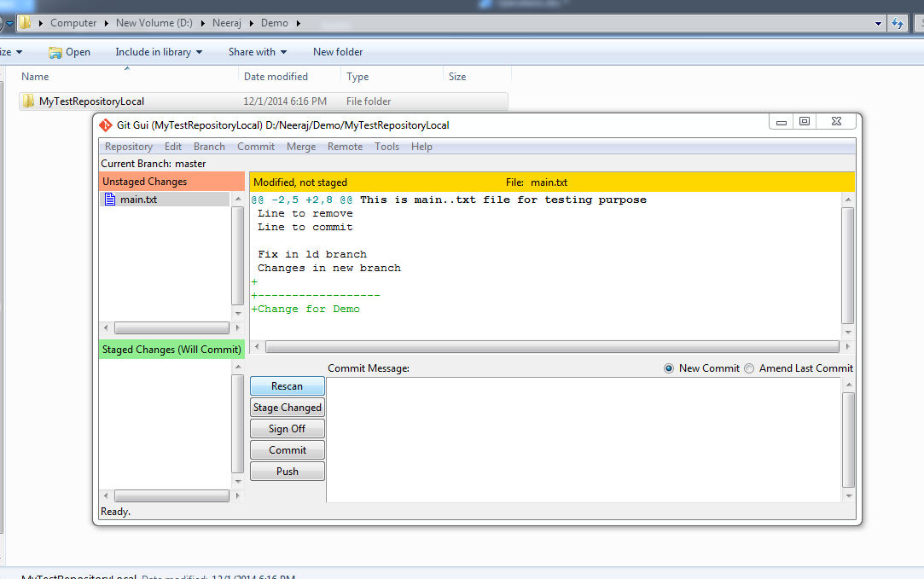Open the Share with dropdown
The image size is (924, 579).
pos(257,52)
